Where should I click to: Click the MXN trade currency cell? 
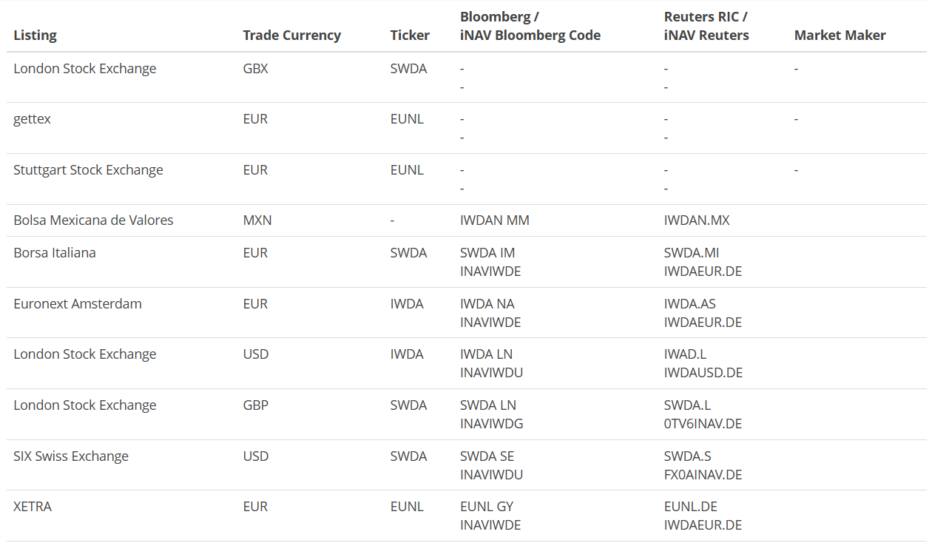point(257,220)
